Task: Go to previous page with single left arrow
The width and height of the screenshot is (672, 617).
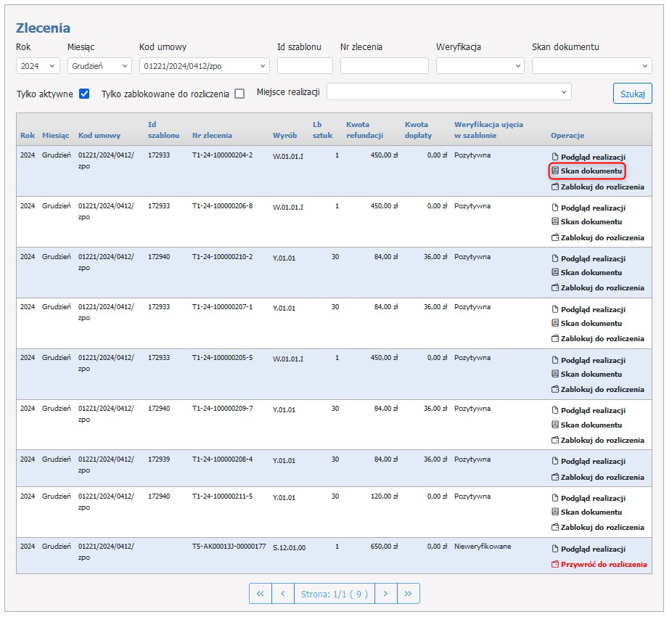Action: pos(282,594)
